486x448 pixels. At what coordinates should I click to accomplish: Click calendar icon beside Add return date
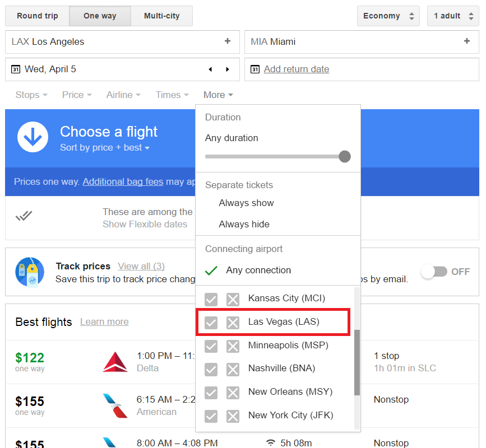tap(255, 69)
